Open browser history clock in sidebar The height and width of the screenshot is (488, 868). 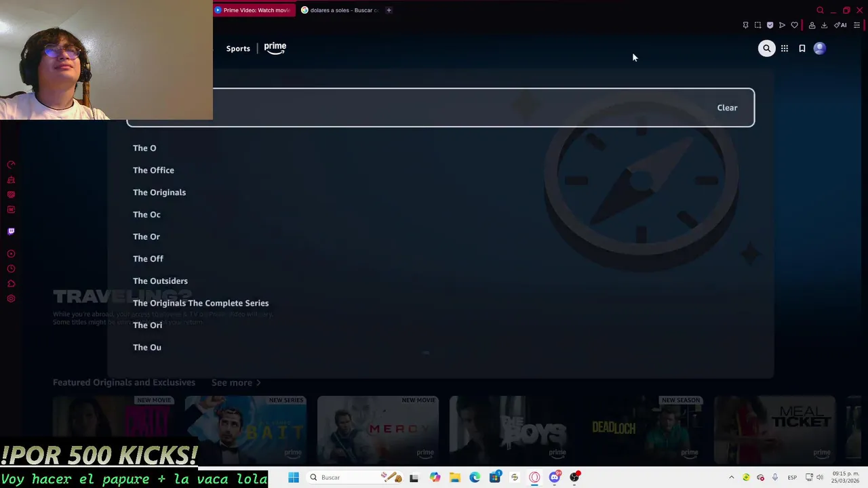(11, 268)
